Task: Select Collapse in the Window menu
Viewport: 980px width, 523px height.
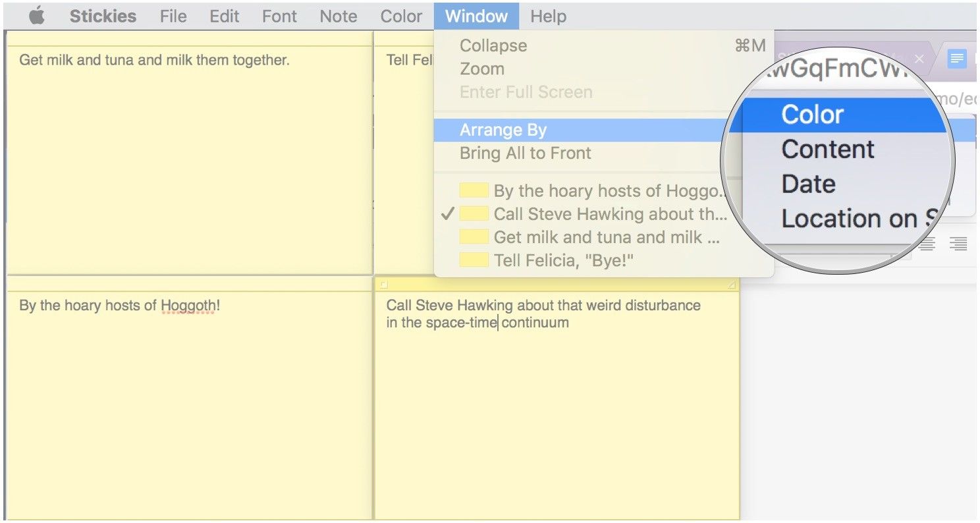Action: (493, 46)
